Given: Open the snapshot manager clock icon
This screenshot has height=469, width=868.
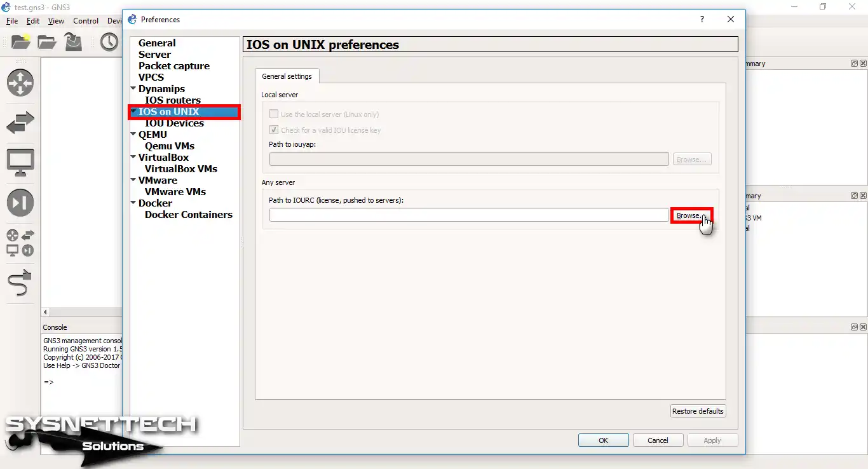Looking at the screenshot, I should tap(109, 42).
